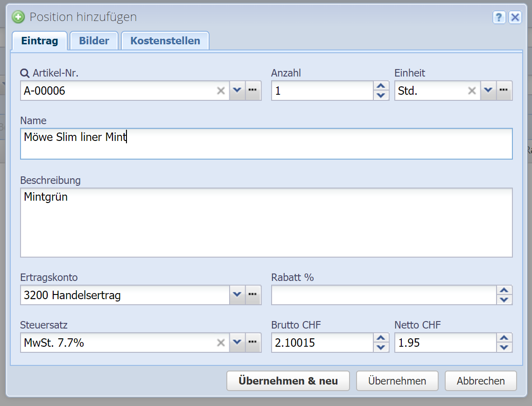532x406 pixels.
Task: Clear the Steuersatz selection
Action: tap(221, 343)
